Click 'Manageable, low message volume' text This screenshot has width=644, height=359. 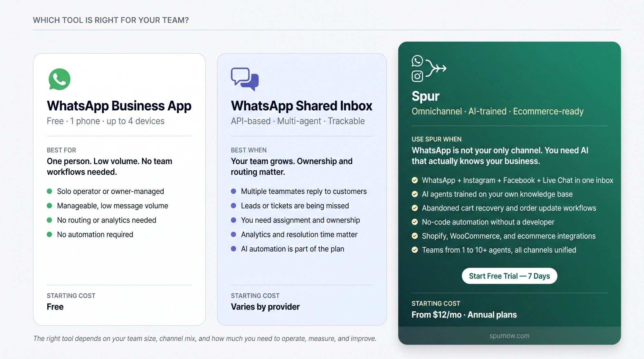click(112, 206)
